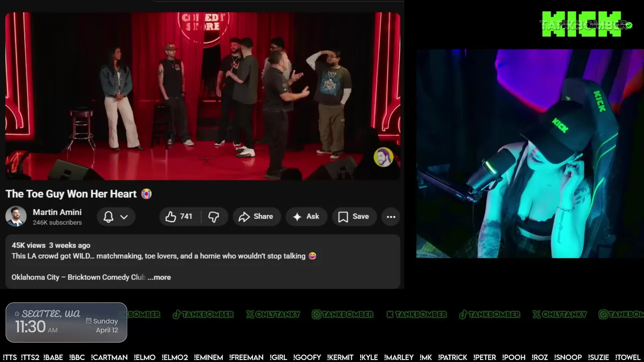The height and width of the screenshot is (362, 644).
Task: Click the video player area
Action: click(203, 96)
